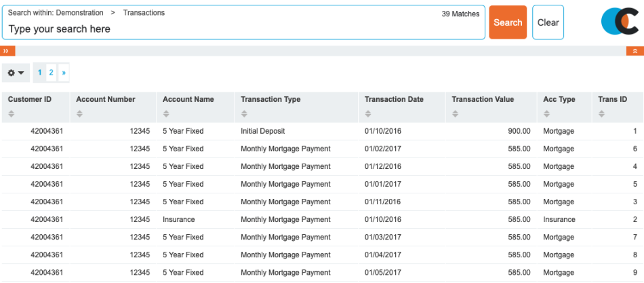Select page 1 in pagination

click(x=39, y=73)
